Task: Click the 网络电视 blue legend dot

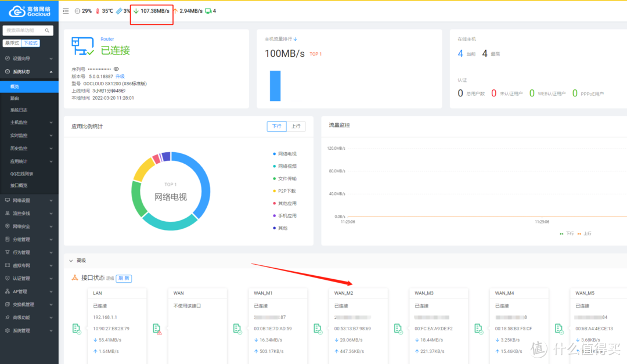Action: tap(274, 154)
